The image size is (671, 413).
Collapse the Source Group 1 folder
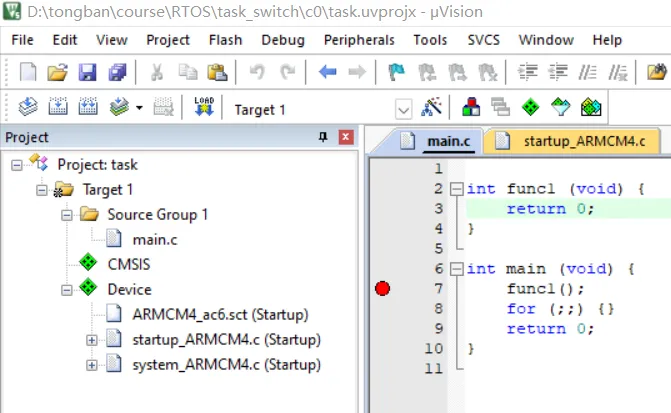pyautogui.click(x=67, y=214)
